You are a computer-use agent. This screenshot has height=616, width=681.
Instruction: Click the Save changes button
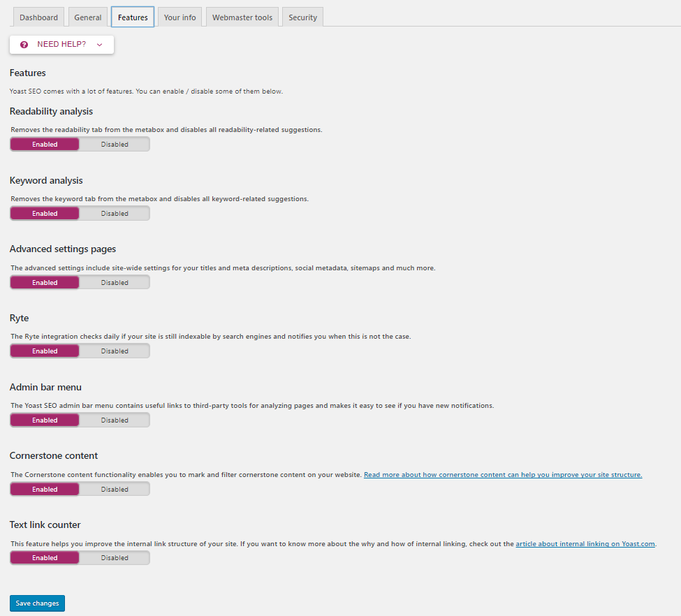37,603
